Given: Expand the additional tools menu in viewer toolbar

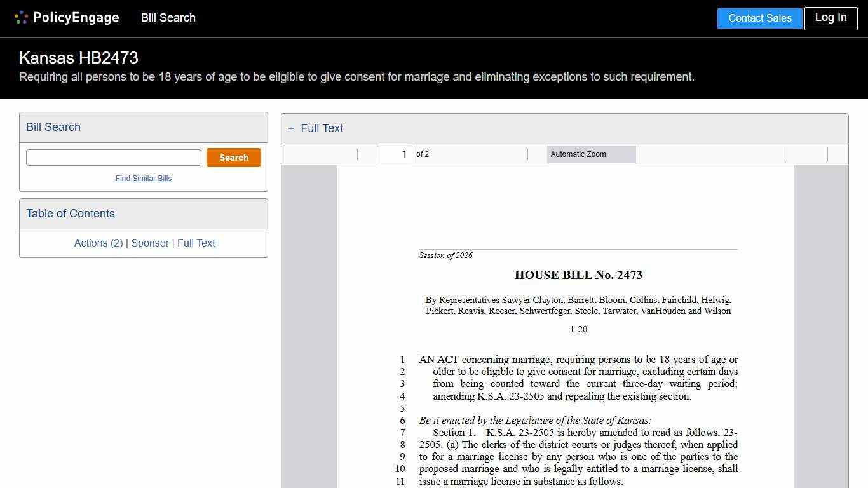Looking at the screenshot, I should click(x=837, y=154).
